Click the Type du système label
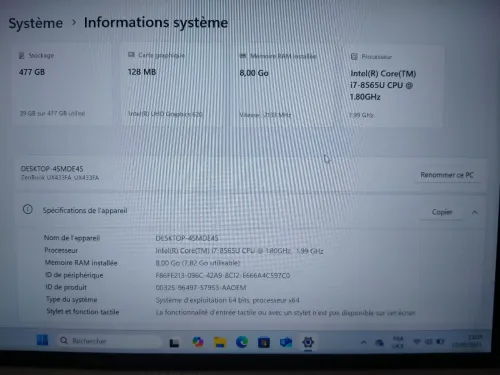500x375 pixels. tap(72, 299)
